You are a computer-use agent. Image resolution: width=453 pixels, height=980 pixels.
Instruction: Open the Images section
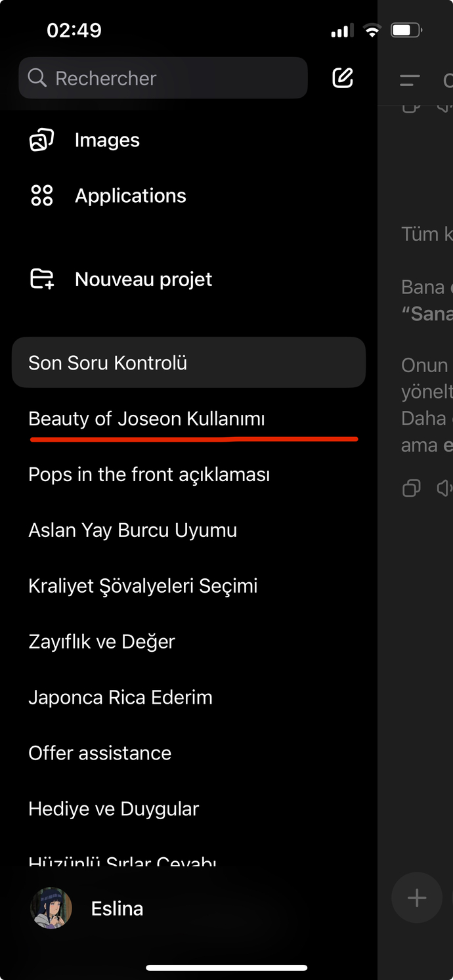tap(107, 140)
